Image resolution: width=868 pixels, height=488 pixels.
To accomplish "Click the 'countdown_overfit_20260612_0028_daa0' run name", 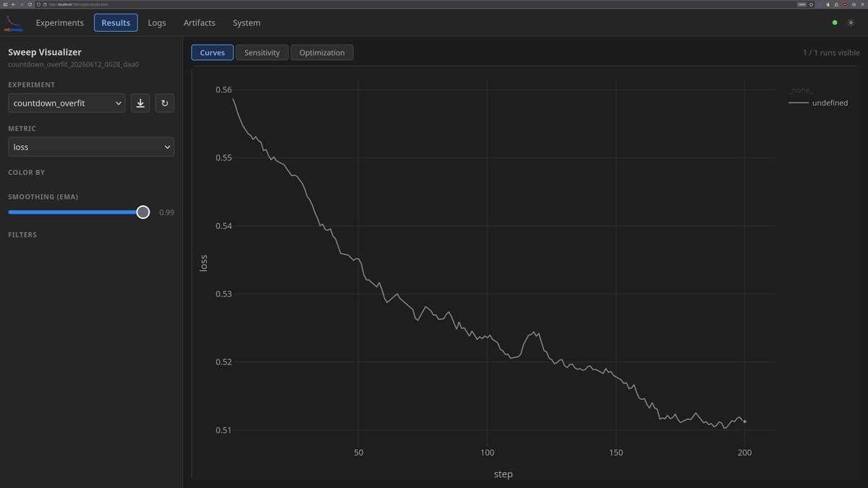I will [x=73, y=64].
